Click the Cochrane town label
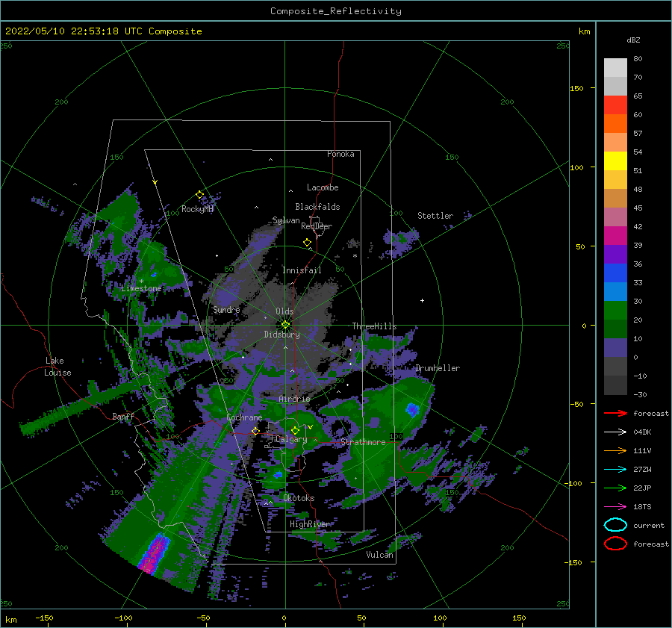This screenshot has height=628, width=672. [244, 417]
